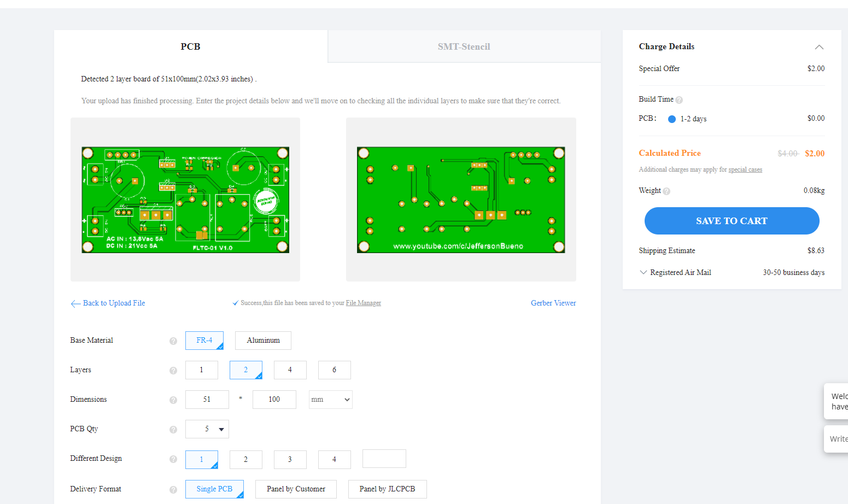
Task: Expand Registered Air Mail shipping options
Action: coord(644,272)
